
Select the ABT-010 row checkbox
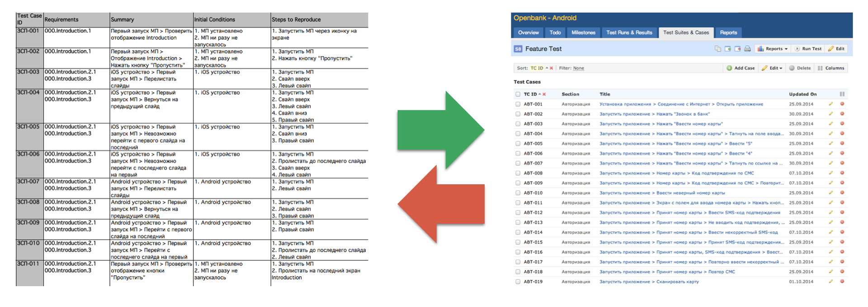pos(518,193)
